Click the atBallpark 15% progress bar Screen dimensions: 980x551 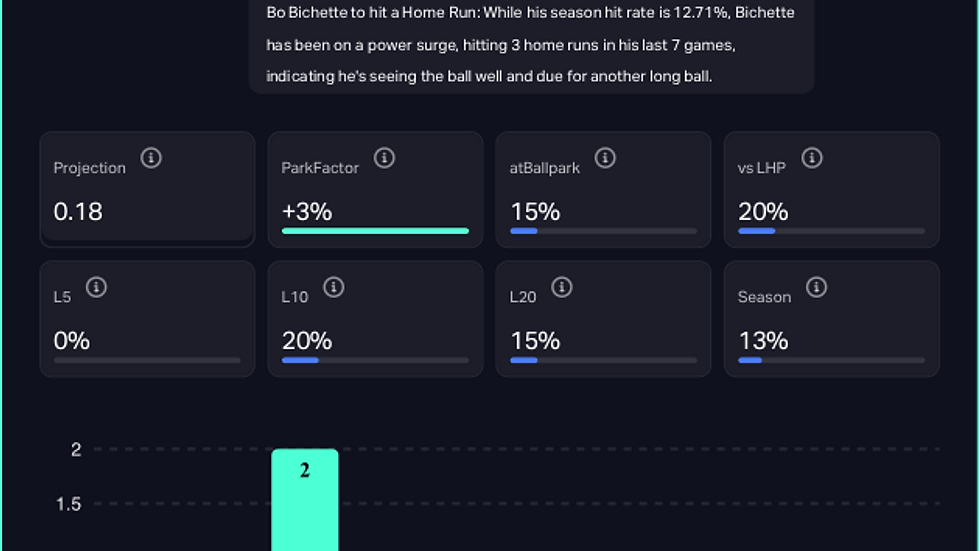click(603, 231)
